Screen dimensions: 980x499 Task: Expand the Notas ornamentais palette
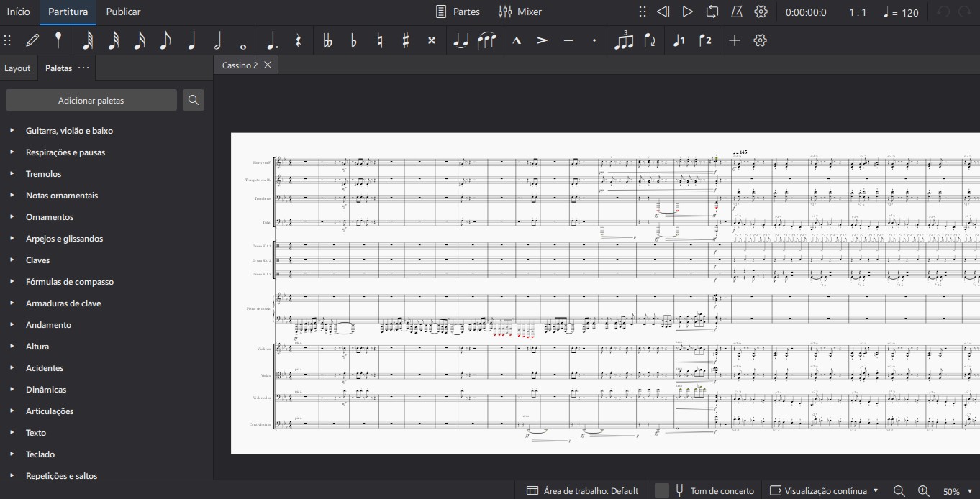12,196
